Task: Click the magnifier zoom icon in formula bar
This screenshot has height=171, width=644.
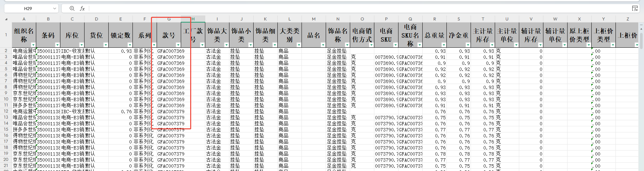Action: [x=72, y=8]
